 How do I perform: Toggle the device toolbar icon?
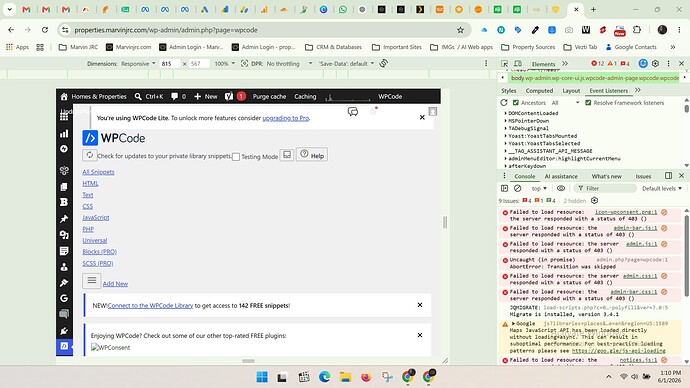tap(518, 64)
